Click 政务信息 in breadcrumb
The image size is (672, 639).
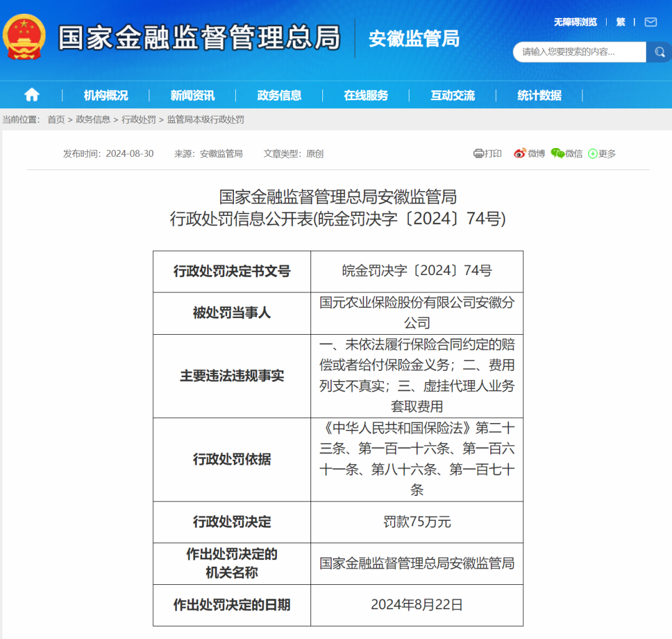point(93,119)
